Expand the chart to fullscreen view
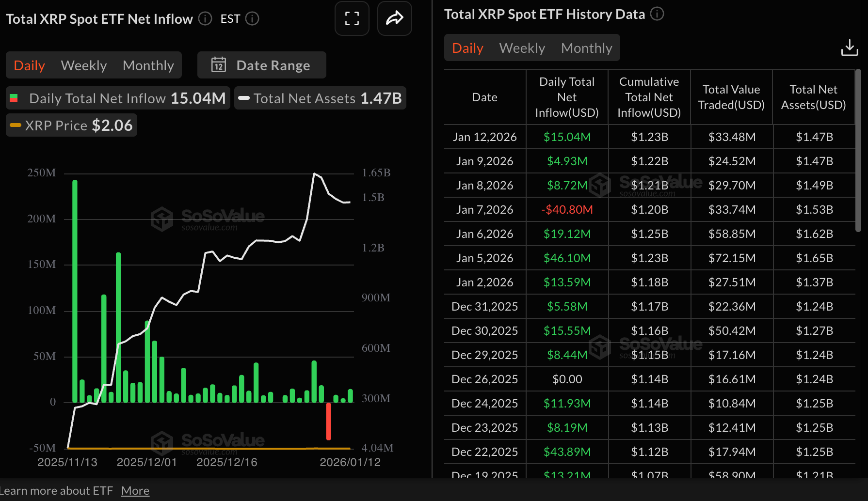This screenshot has height=501, width=868. pyautogui.click(x=352, y=18)
